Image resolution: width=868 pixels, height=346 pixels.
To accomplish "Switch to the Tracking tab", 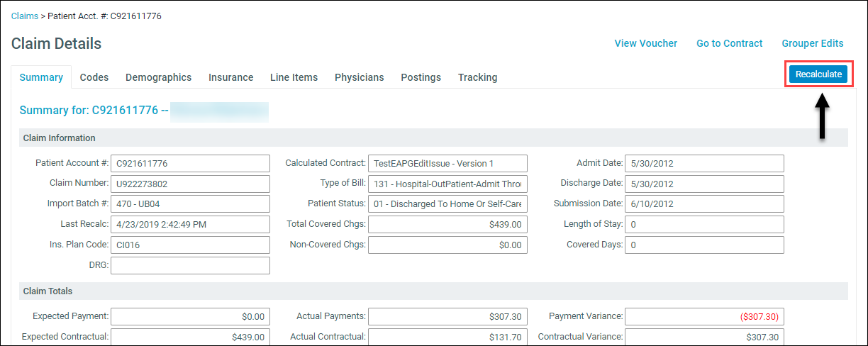I will point(478,77).
